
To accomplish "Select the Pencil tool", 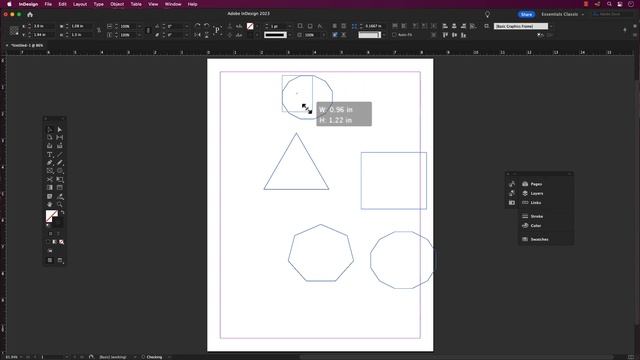I will coord(60,163).
